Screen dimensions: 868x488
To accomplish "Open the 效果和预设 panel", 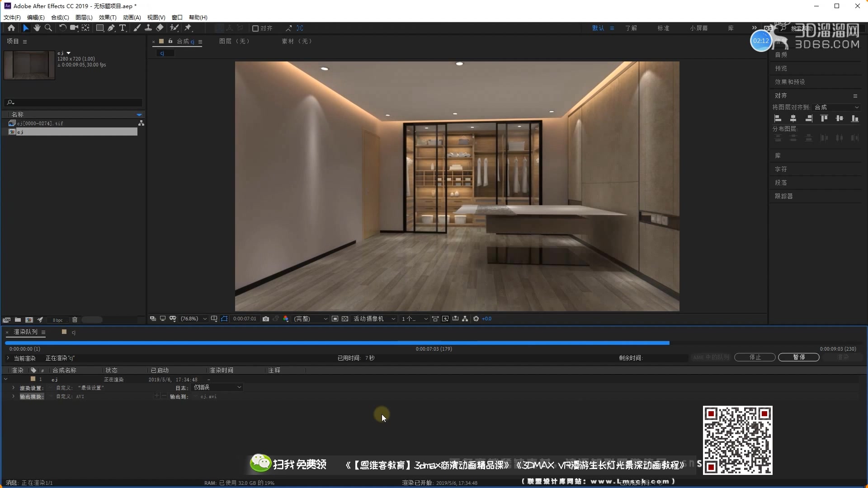I will tap(790, 82).
